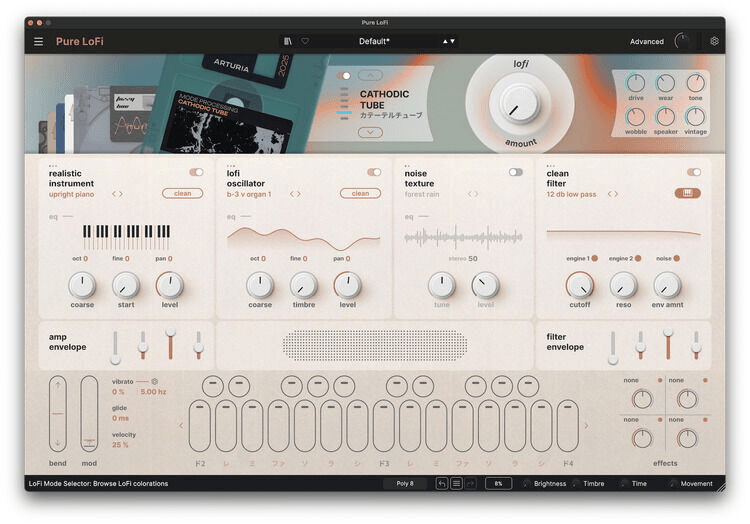This screenshot has height=524, width=750.
Task: Open the hamburger main menu
Action: click(x=39, y=42)
